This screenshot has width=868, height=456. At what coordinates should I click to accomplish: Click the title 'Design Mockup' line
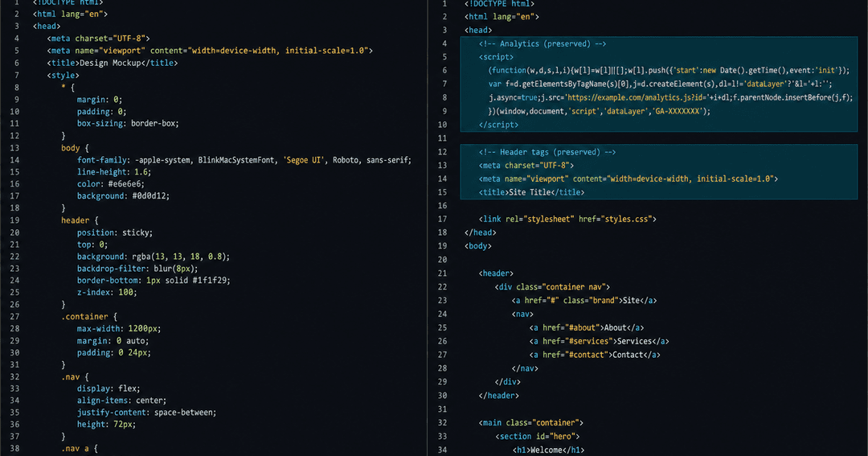click(113, 63)
